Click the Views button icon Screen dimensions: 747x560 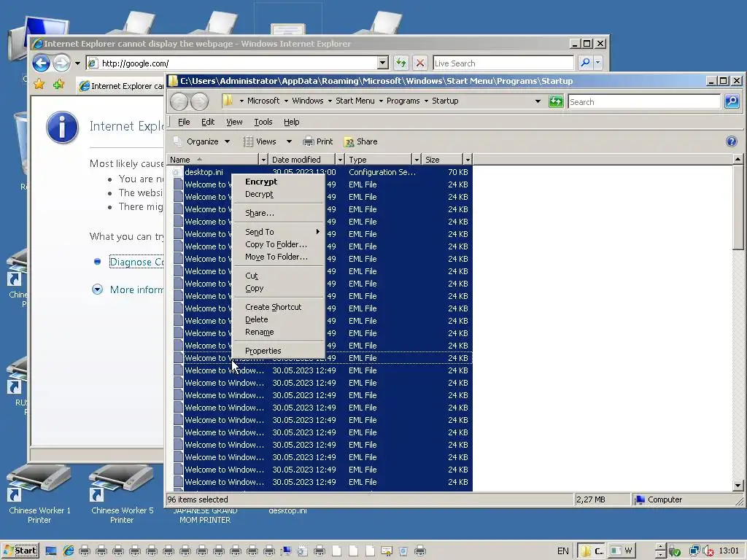click(248, 141)
